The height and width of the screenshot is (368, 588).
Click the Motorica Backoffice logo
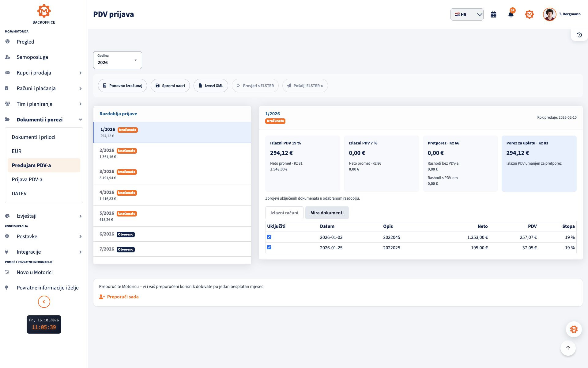(44, 14)
